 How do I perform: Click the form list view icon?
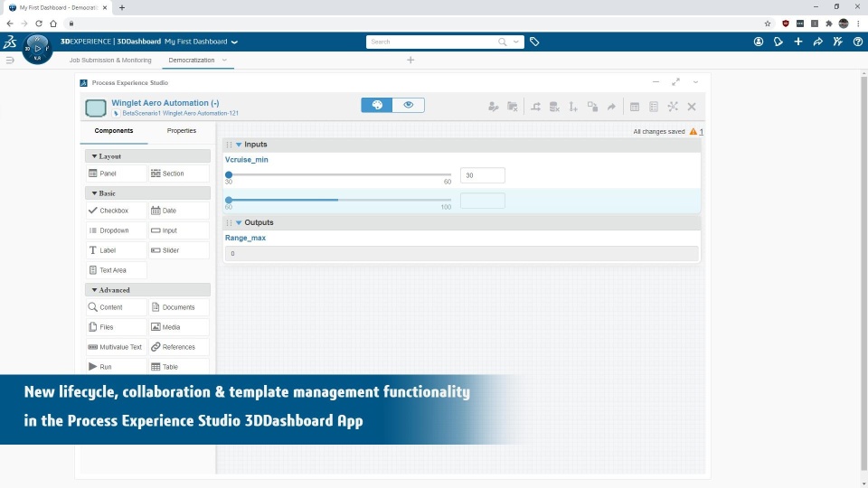tap(654, 107)
